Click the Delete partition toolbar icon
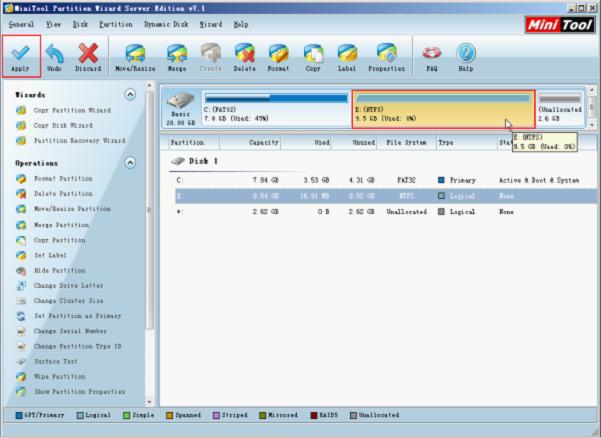 coord(245,53)
